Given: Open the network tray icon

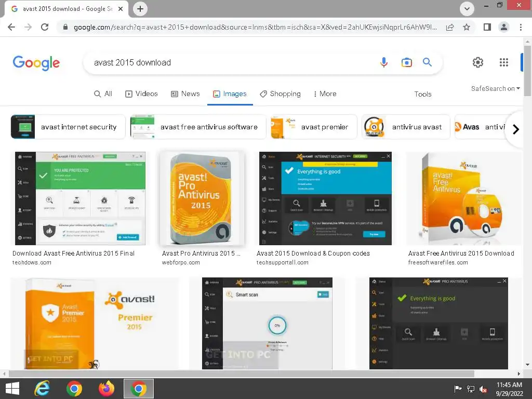Looking at the screenshot, I should point(471,389).
